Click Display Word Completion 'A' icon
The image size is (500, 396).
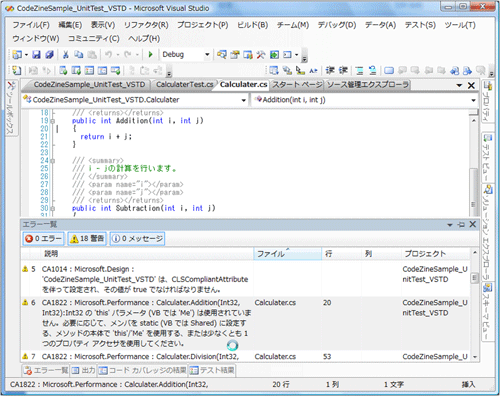[x=313, y=71]
